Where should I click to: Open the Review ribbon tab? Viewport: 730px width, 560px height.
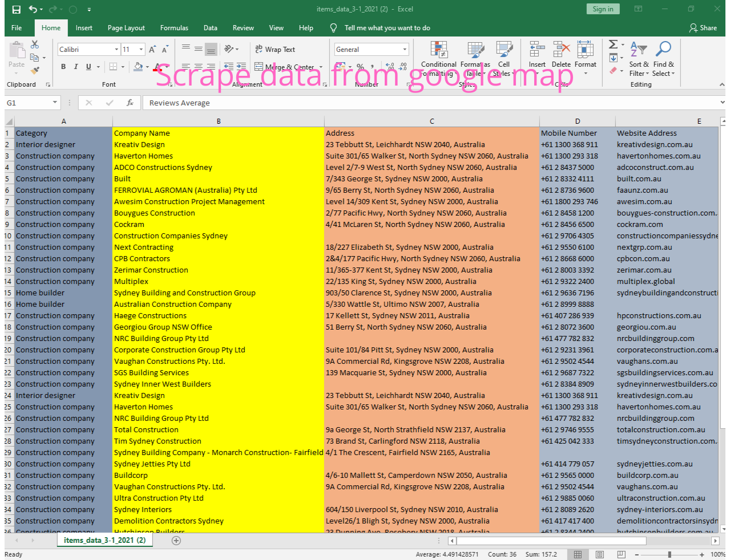243,27
